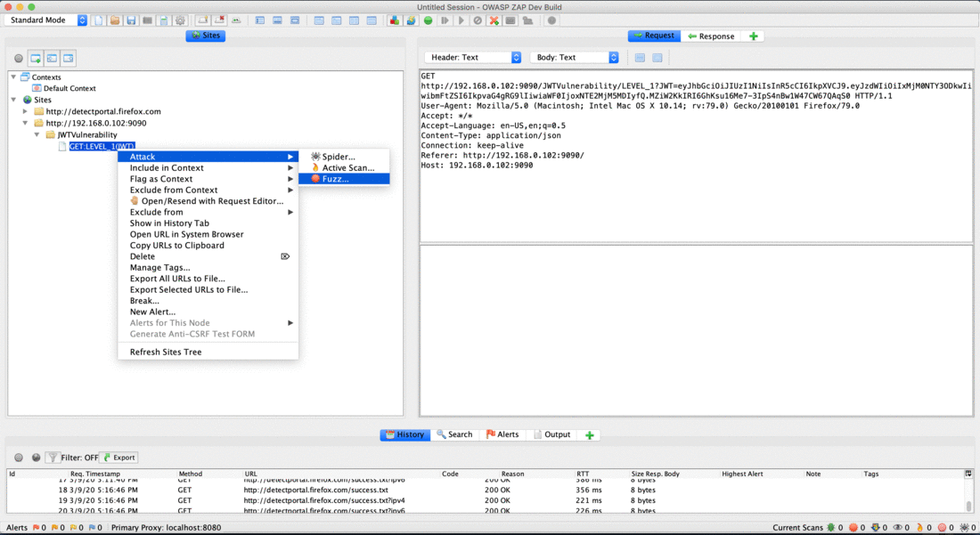Stop active scans with red cross icon
Screen dimensions: 980x535
point(494,20)
